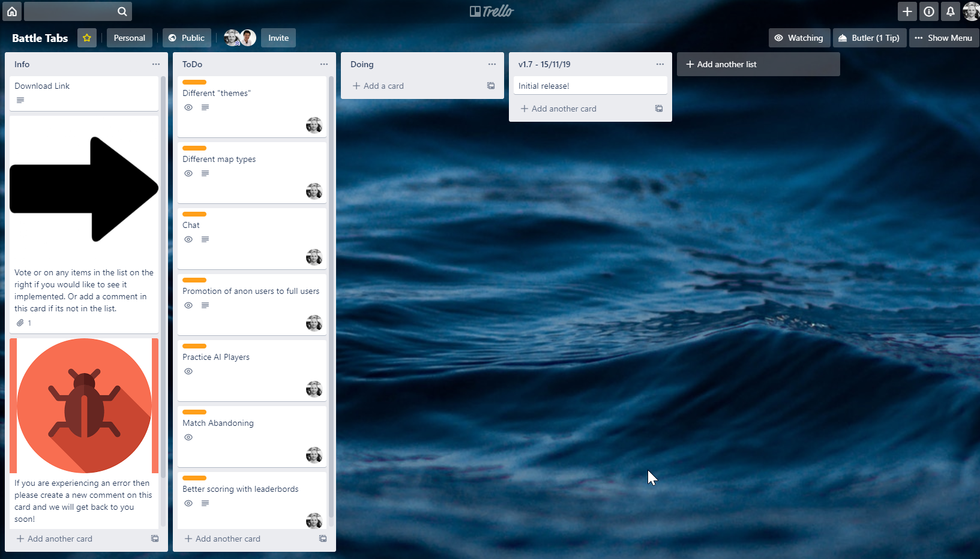This screenshot has height=559, width=980.
Task: Open the ToDo list actions menu
Action: click(x=324, y=64)
